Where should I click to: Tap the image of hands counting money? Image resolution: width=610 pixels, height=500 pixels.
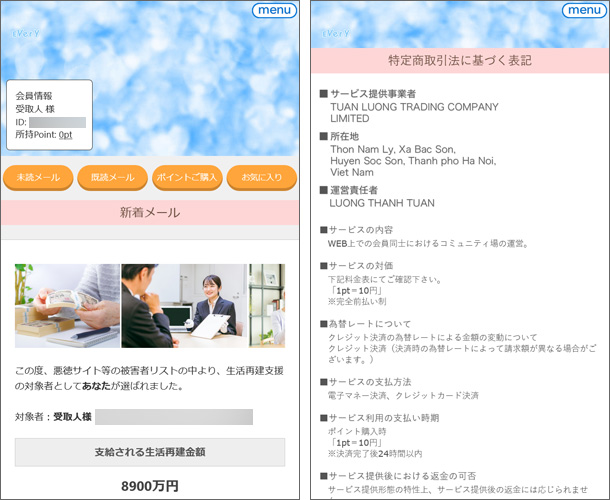[67, 305]
